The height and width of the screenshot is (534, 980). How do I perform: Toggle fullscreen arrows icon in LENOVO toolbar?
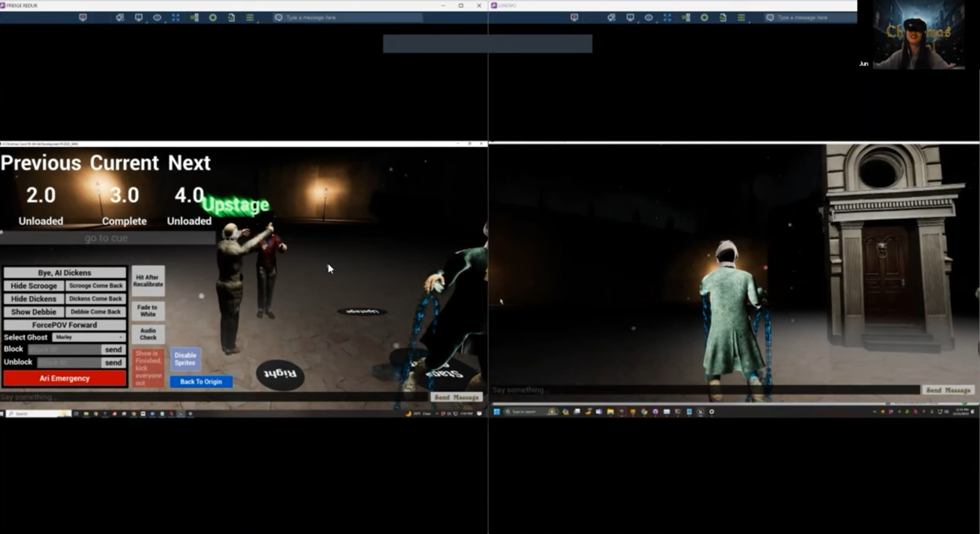[x=667, y=17]
